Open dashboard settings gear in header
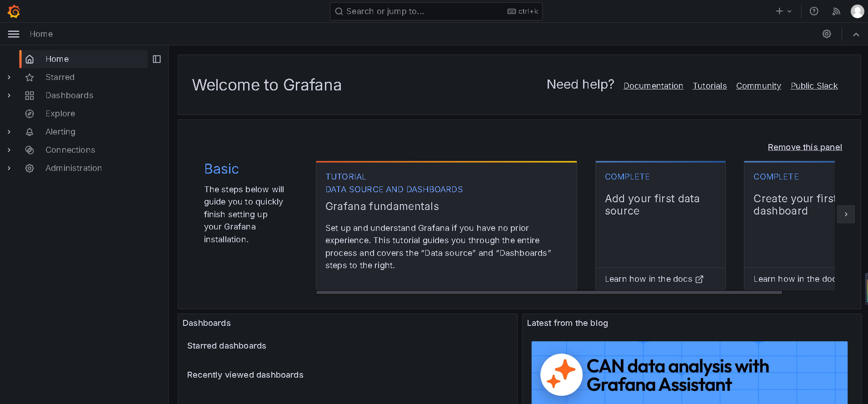 click(x=827, y=34)
